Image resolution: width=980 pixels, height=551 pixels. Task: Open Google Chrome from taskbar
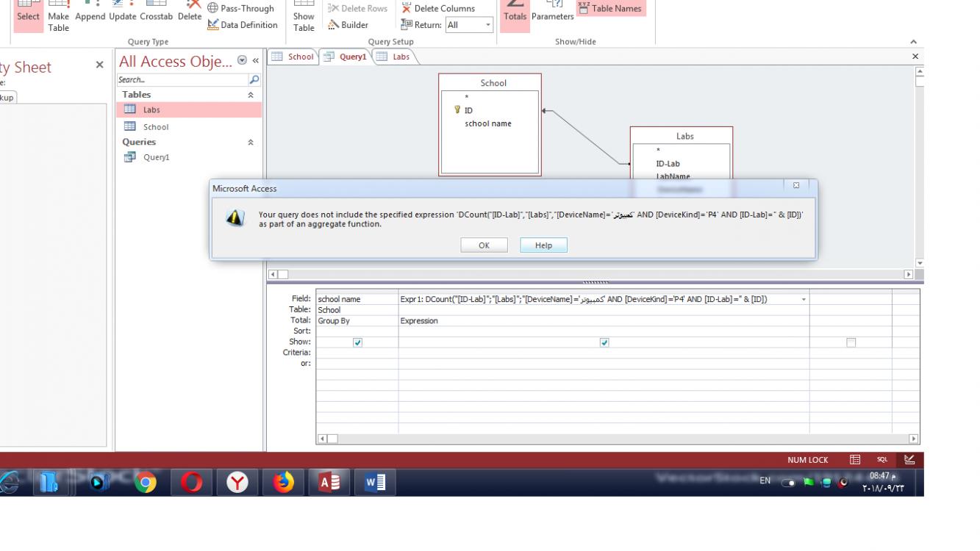[x=146, y=483]
